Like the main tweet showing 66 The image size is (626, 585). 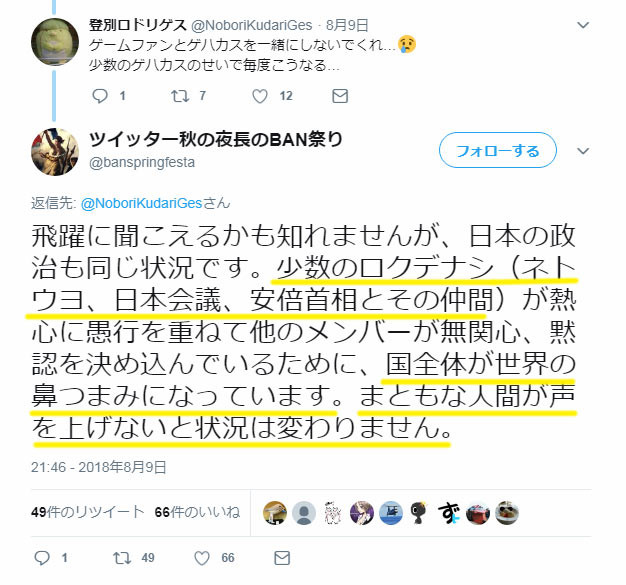click(x=202, y=558)
